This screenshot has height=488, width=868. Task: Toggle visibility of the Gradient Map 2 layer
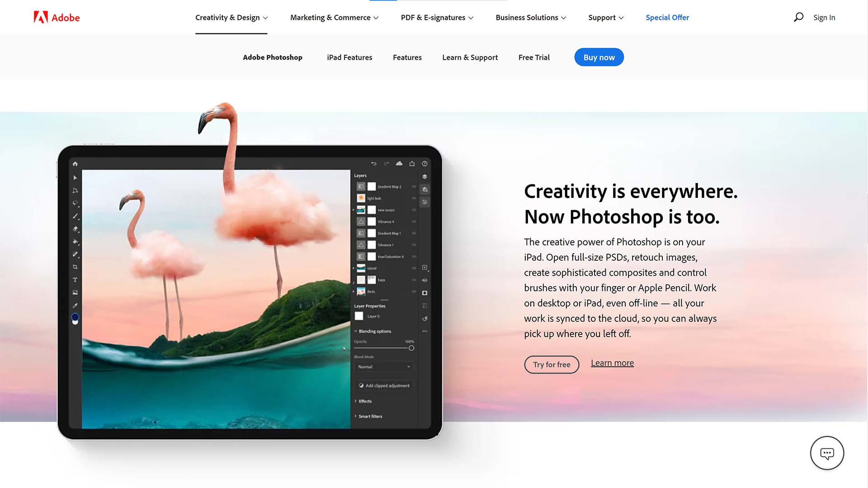coord(414,187)
